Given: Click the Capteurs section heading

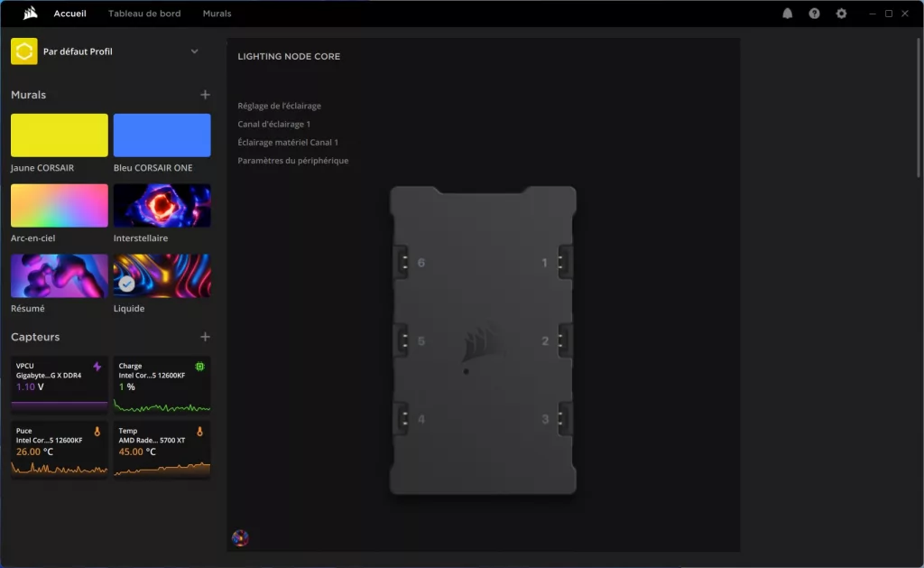Looking at the screenshot, I should [x=35, y=337].
